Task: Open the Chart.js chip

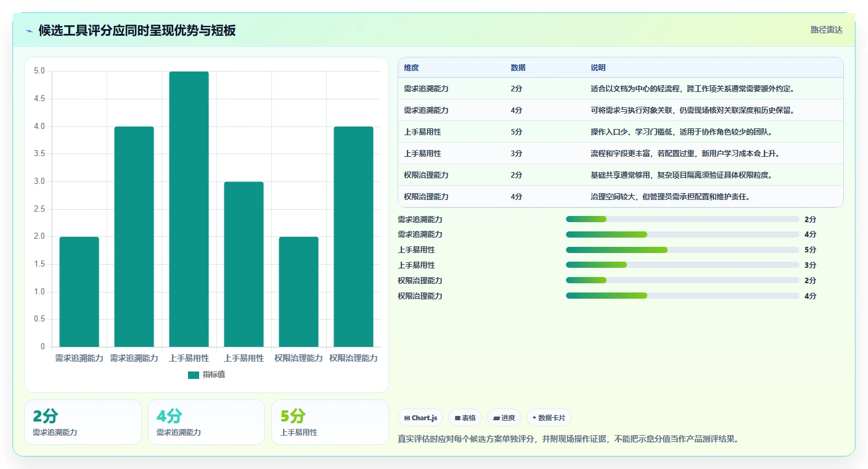Action: point(420,418)
